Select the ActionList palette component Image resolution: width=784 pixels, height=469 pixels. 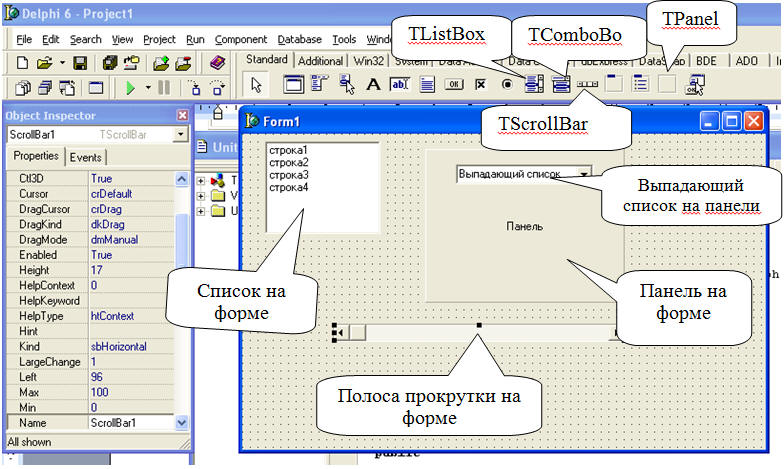pos(695,84)
